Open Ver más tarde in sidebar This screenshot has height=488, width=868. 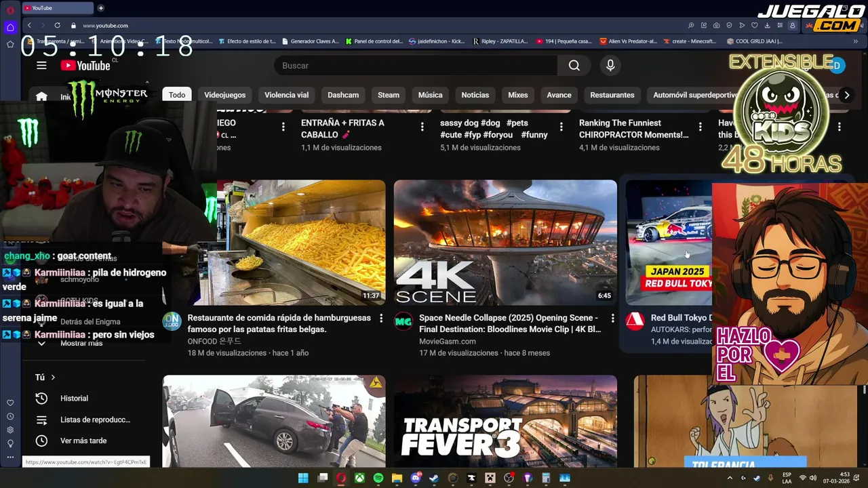coord(83,441)
